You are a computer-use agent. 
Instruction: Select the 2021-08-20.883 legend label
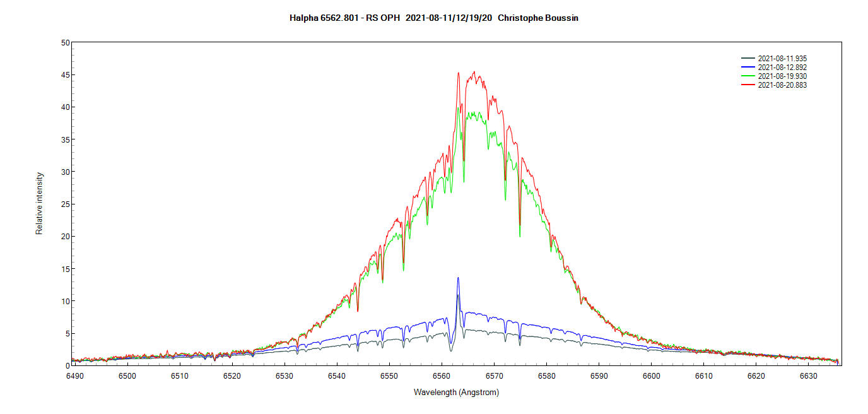(782, 85)
